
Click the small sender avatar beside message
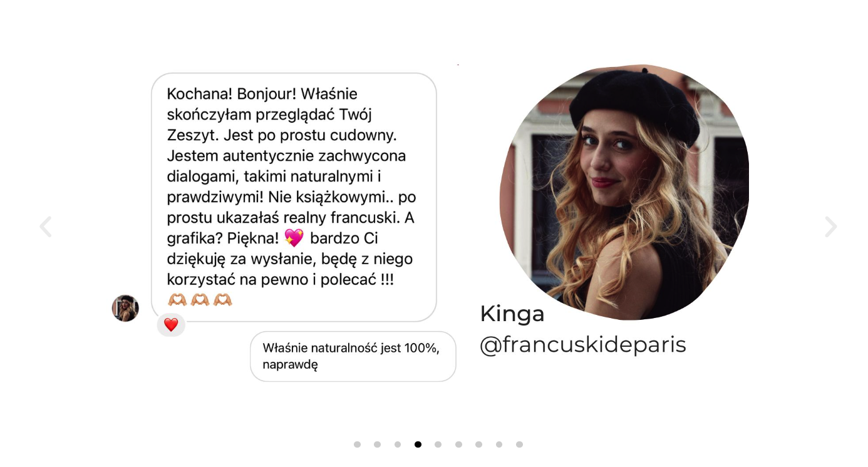point(125,308)
